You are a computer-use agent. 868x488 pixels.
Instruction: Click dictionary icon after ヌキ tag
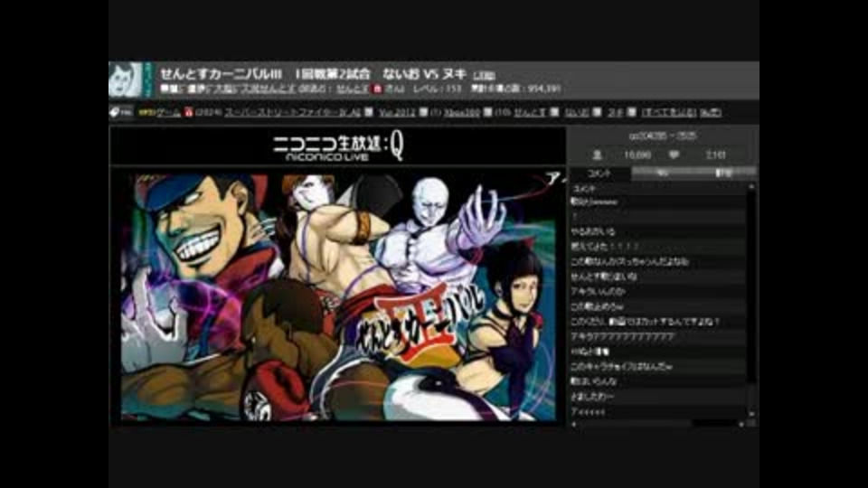(631, 112)
